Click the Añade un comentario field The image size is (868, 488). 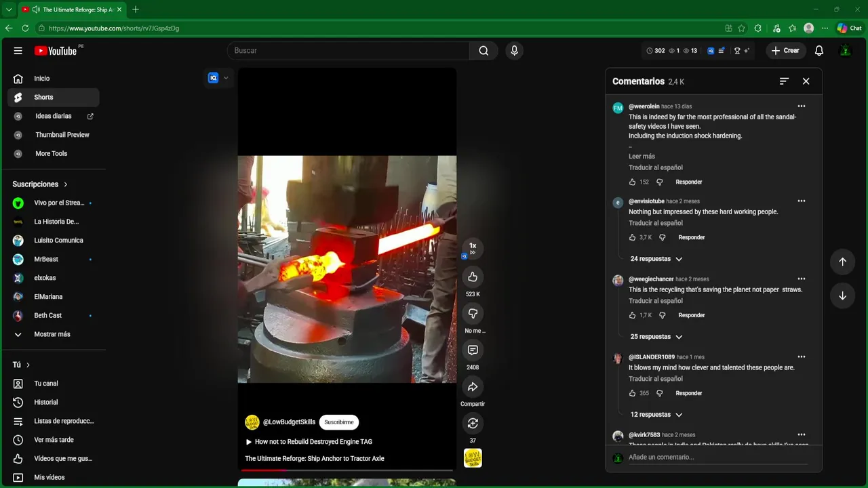coord(718,457)
